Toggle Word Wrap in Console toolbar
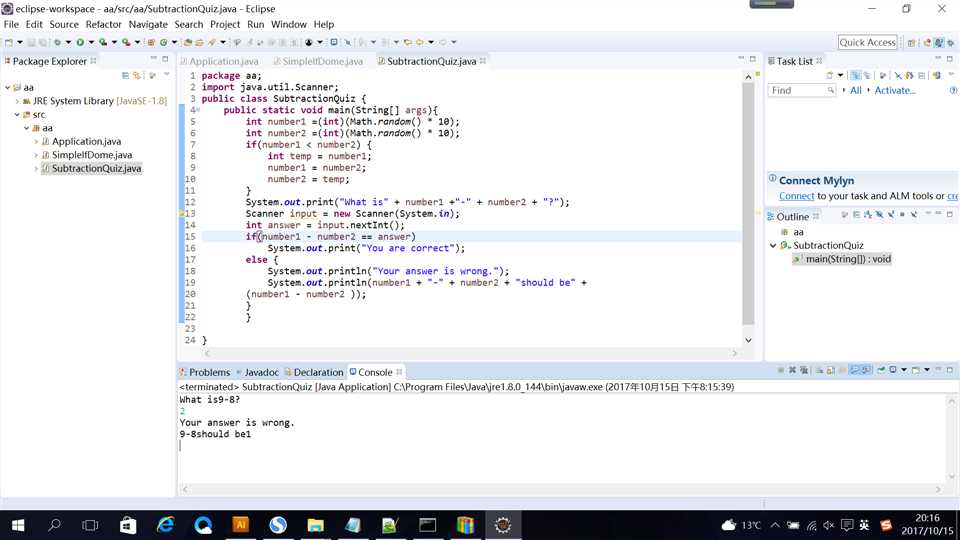The width and height of the screenshot is (960, 540). click(843, 370)
